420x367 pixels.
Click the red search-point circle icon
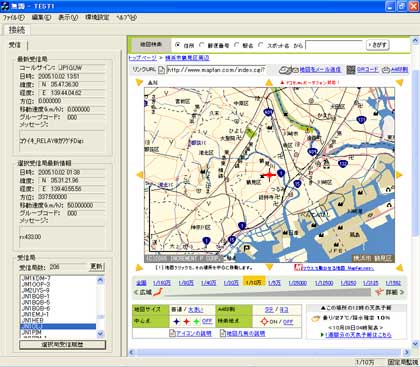264,322
